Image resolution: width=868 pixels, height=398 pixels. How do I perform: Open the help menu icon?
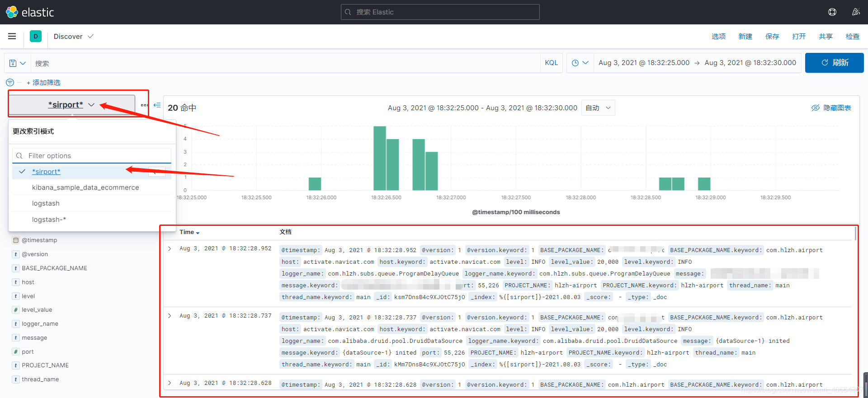click(832, 12)
